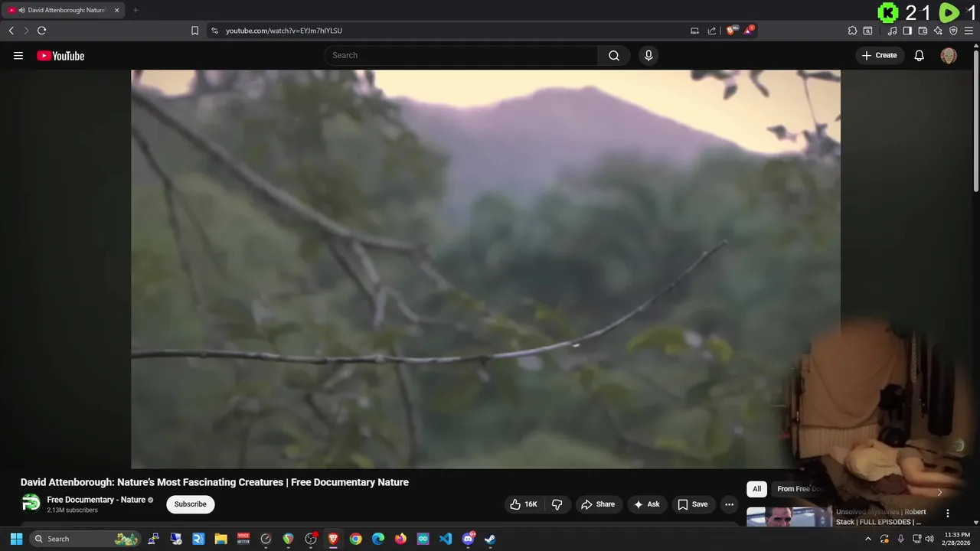Open the Free Documentary - Nature channel name

(x=96, y=500)
